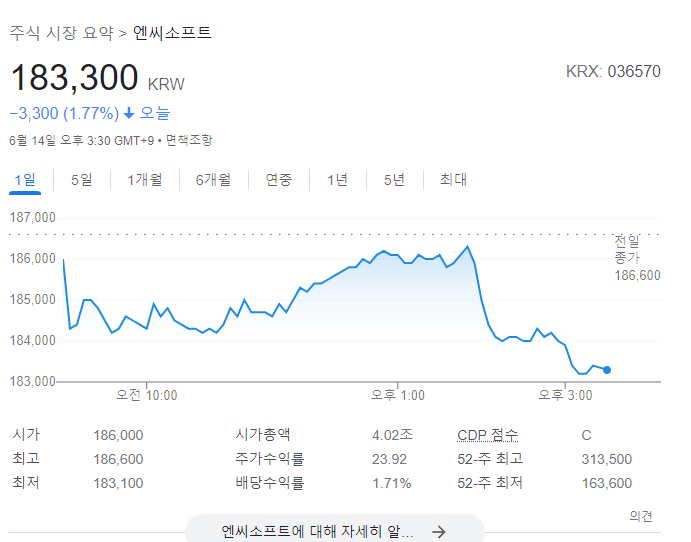Image resolution: width=691 pixels, height=542 pixels.
Task: Show the 1개월 chart range
Action: pyautogui.click(x=144, y=180)
